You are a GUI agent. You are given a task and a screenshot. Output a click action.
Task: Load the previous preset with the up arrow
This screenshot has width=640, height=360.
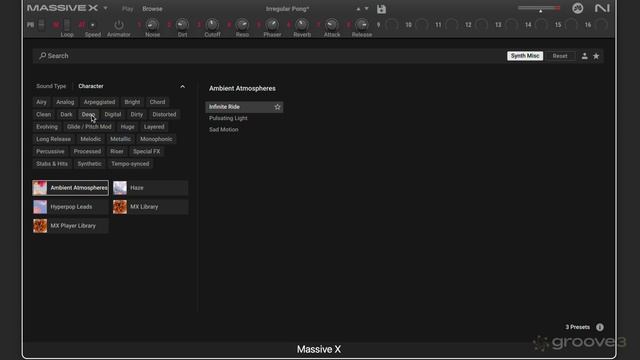[x=358, y=9]
